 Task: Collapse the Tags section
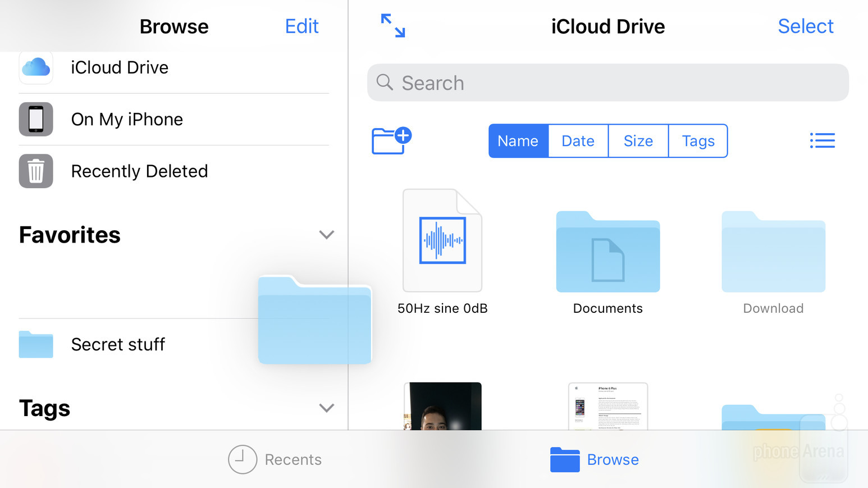pos(326,408)
